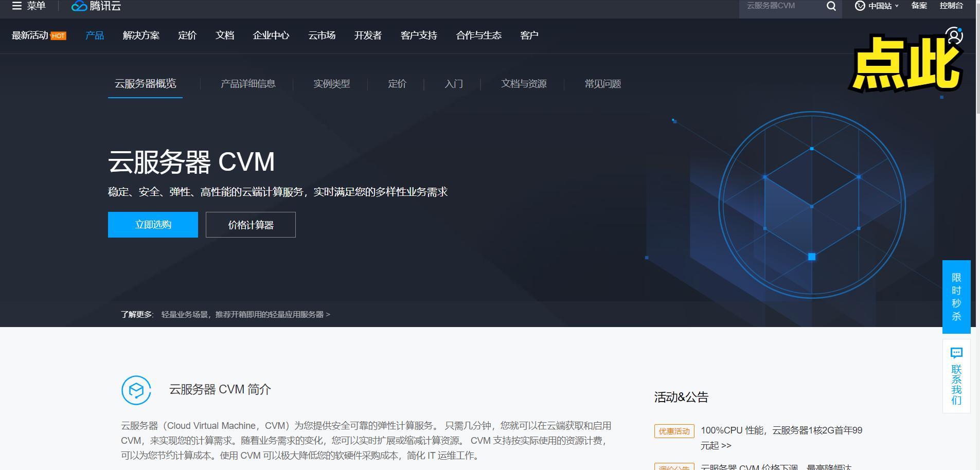Click the 客户 navigation item

click(529, 35)
